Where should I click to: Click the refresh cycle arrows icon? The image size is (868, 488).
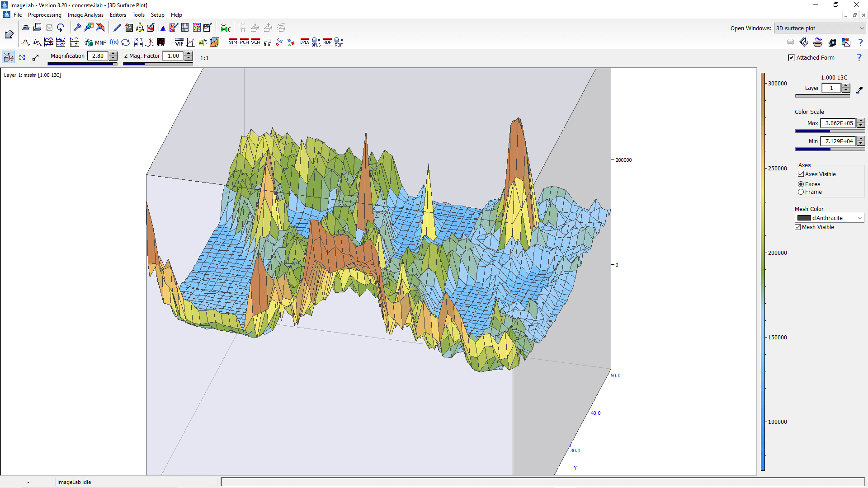[x=126, y=42]
